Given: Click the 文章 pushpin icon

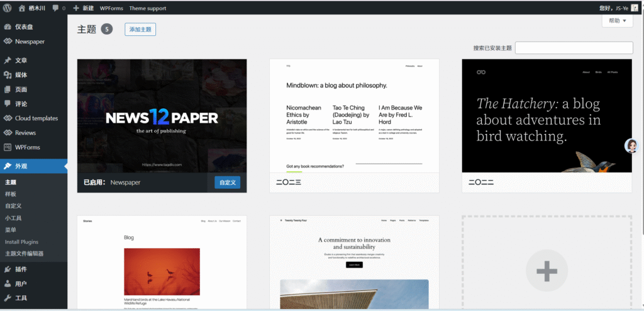Looking at the screenshot, I should 8,60.
